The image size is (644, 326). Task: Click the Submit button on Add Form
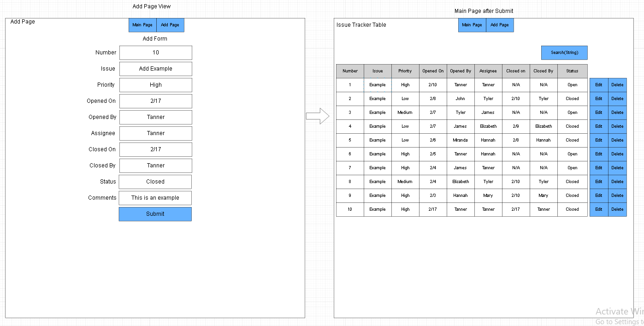tap(155, 214)
